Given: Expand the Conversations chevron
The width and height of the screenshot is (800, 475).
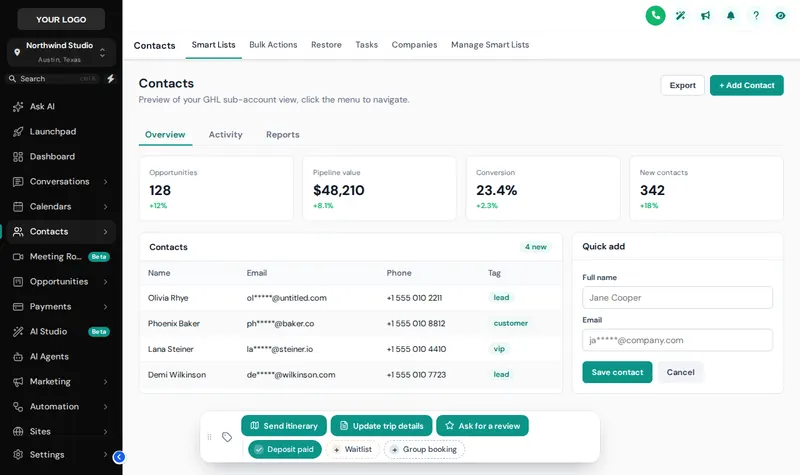Looking at the screenshot, I should tap(105, 182).
